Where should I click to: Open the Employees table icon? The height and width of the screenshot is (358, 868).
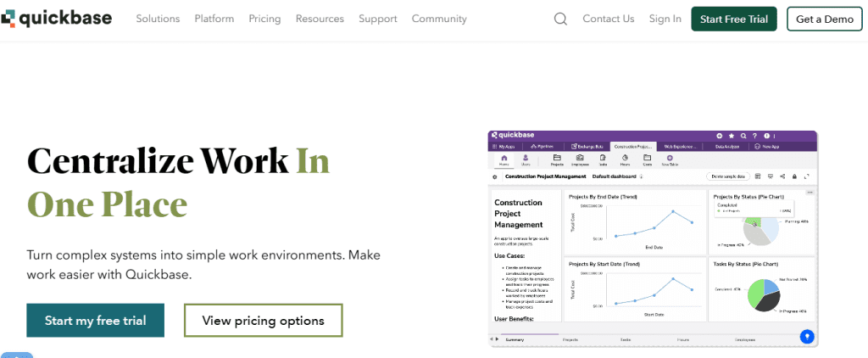[x=580, y=158]
